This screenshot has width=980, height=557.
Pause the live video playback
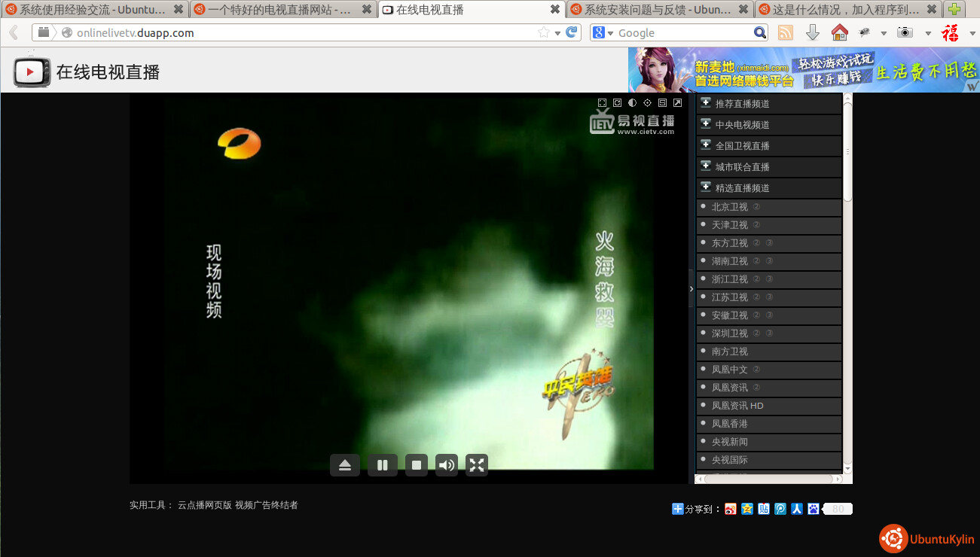click(x=382, y=465)
